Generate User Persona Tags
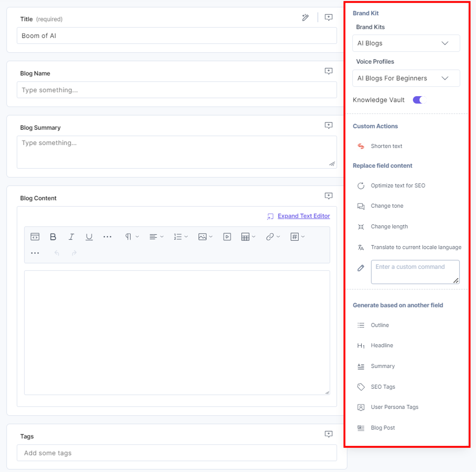The width and height of the screenshot is (476, 472). point(394,407)
